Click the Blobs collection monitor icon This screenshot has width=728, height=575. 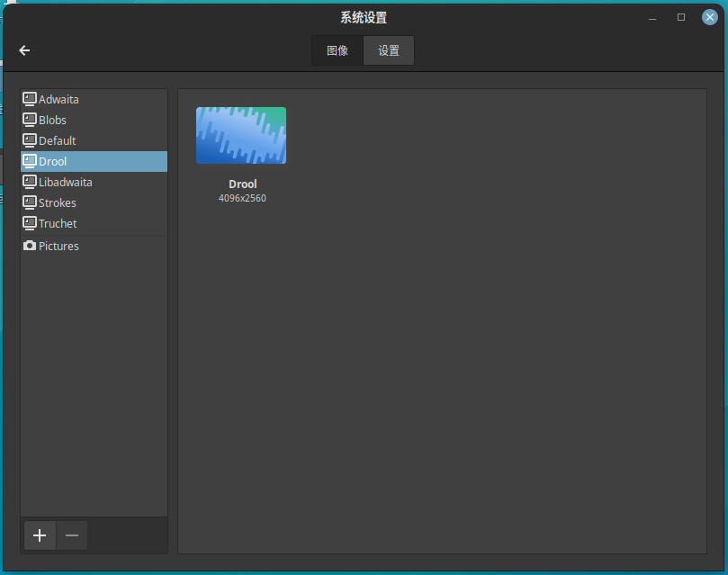30,120
